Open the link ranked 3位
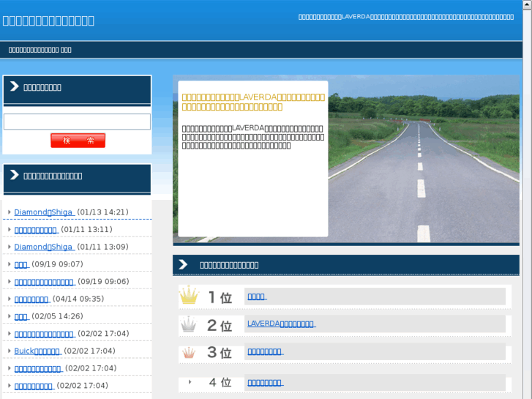 coord(266,351)
